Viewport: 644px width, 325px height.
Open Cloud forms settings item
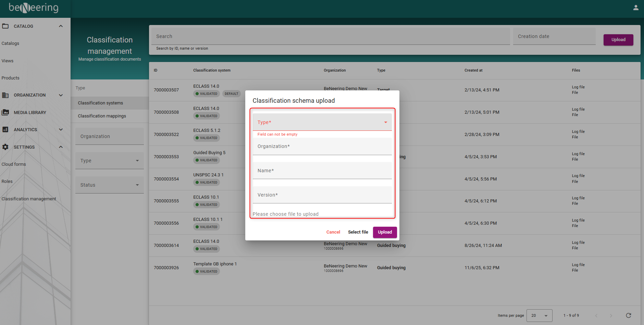14,164
